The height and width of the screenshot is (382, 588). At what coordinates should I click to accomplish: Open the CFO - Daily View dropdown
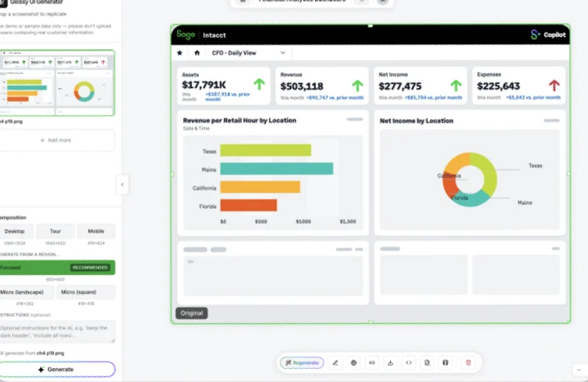click(x=248, y=53)
